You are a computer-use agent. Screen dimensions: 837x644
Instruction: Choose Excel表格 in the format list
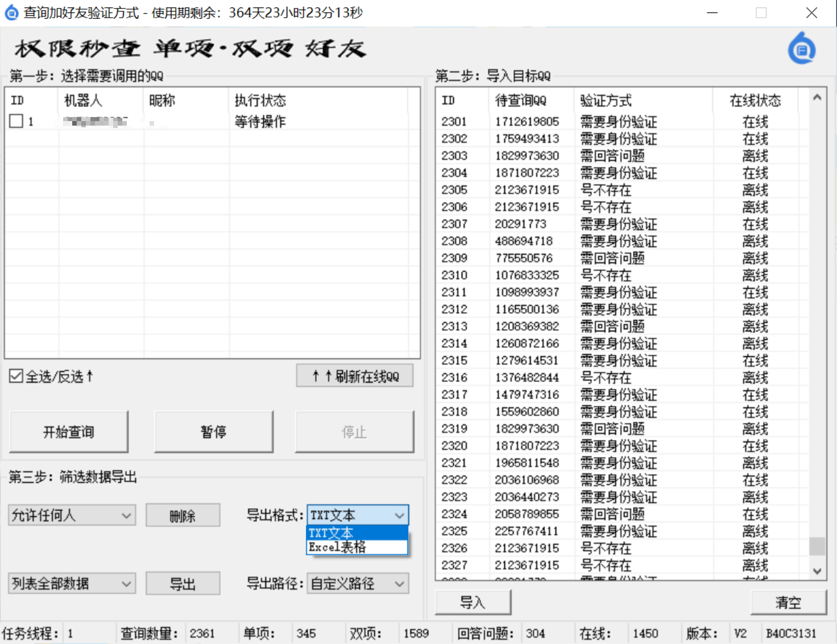click(x=357, y=547)
